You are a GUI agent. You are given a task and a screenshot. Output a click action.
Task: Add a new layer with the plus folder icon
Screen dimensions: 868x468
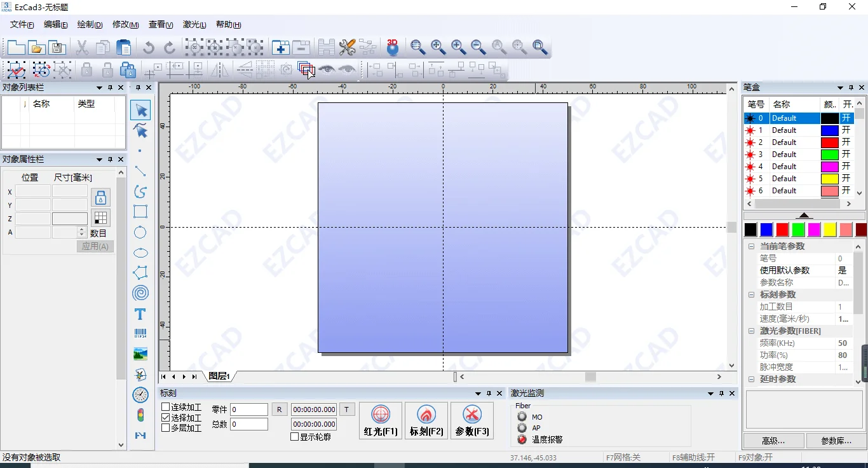281,47
